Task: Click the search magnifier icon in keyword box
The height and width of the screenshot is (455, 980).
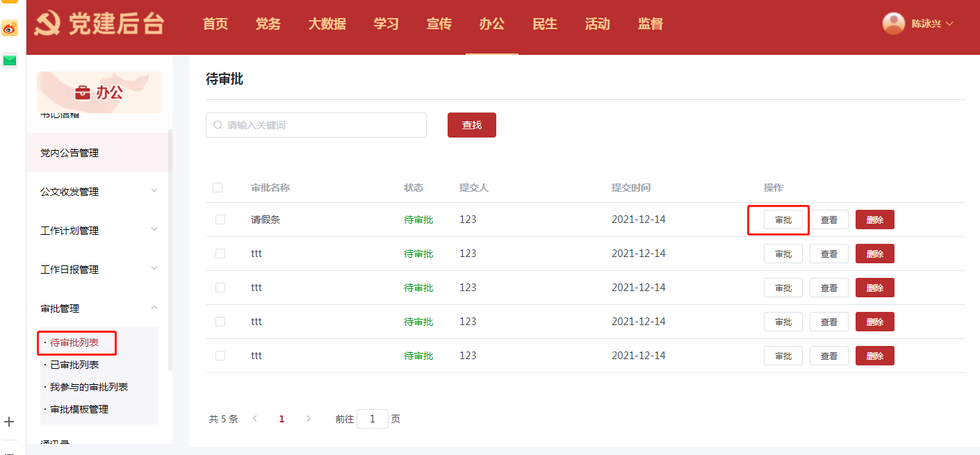Action: pyautogui.click(x=218, y=125)
